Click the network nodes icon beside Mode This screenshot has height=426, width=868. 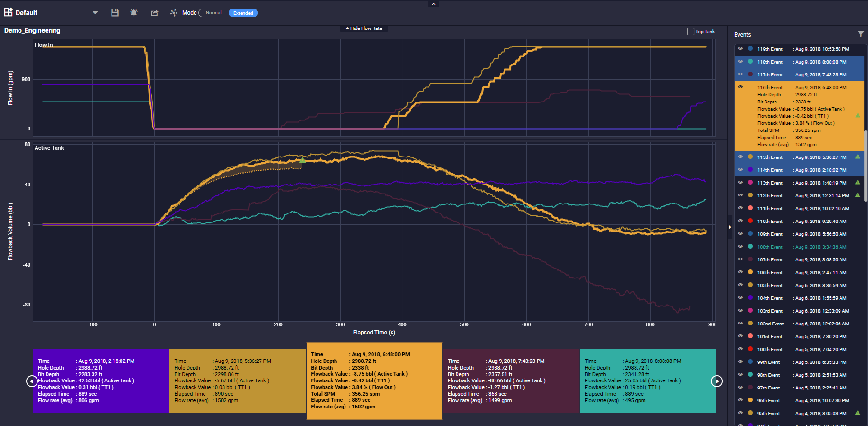[174, 13]
